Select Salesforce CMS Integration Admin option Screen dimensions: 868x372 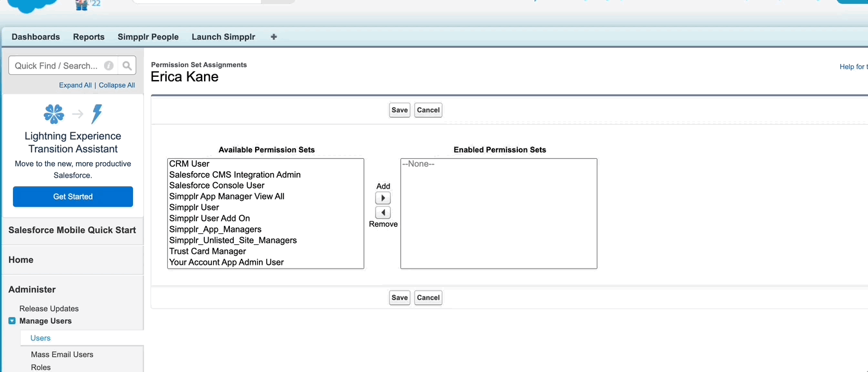(265, 175)
